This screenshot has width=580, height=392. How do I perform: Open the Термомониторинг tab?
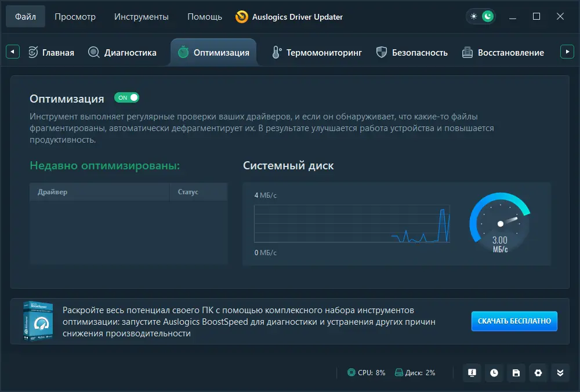tap(317, 53)
